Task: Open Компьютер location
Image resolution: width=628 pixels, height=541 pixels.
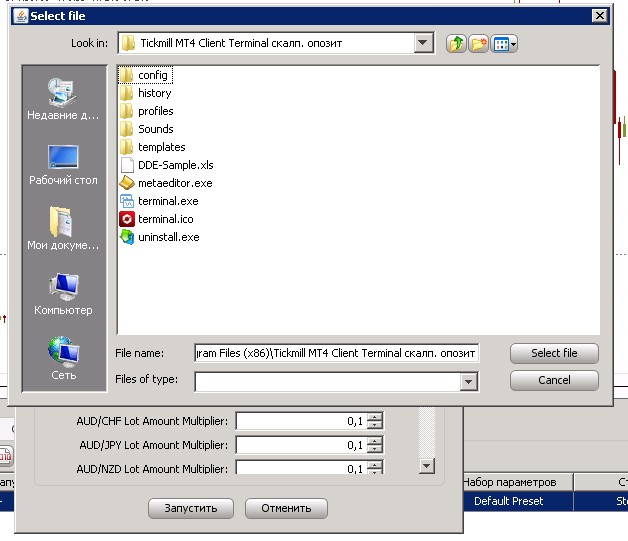Action: [63, 294]
